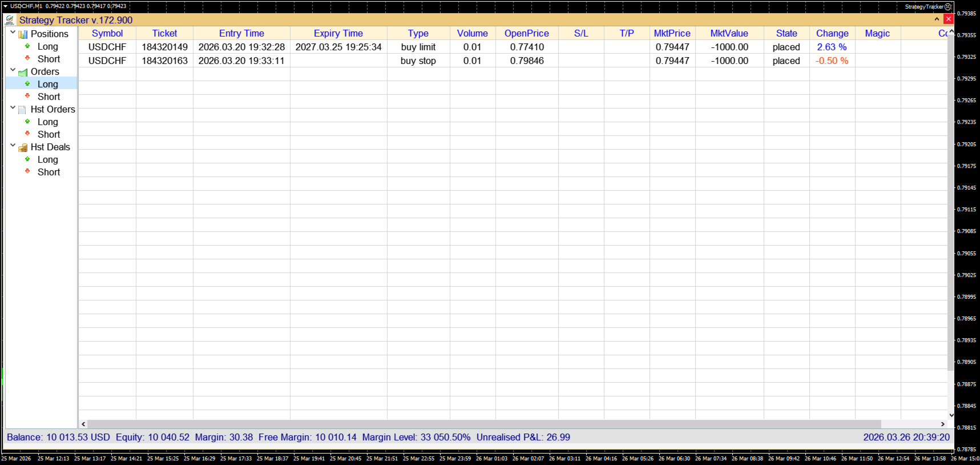Viewport: 980px width, 465px height.
Task: Click green arrow icon beside Hst Deals Long
Action: 27,159
